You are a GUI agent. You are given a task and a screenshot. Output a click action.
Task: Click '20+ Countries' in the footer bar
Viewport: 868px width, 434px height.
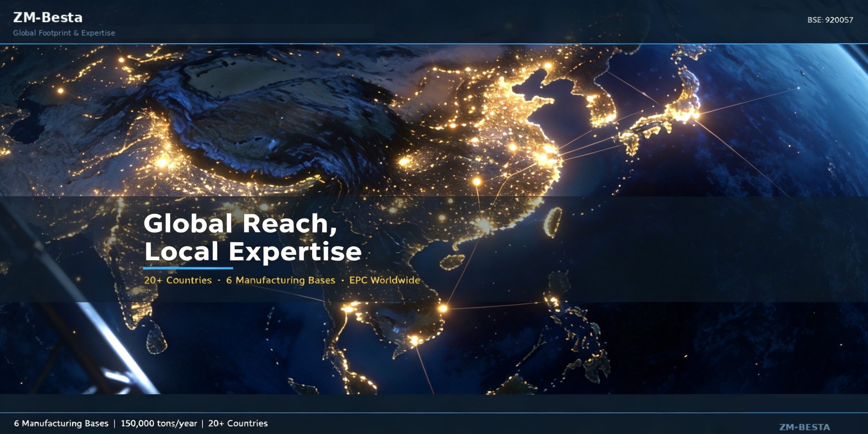point(238,423)
